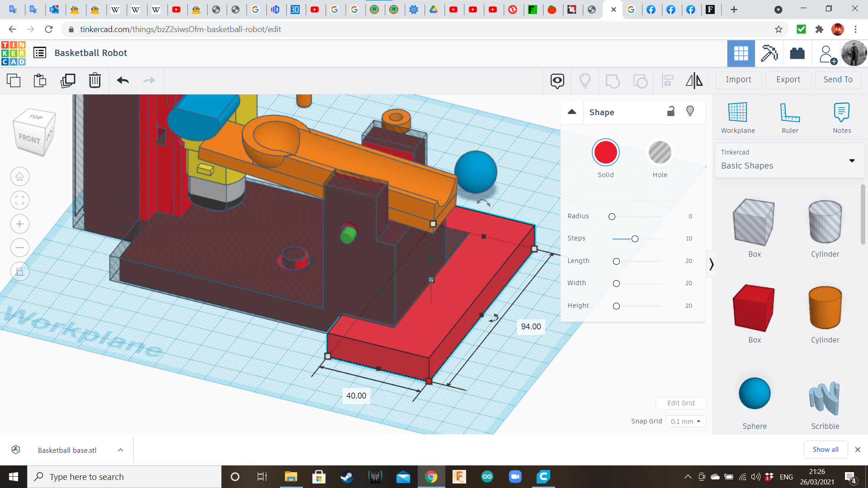Activate the Align tool

[x=667, y=80]
